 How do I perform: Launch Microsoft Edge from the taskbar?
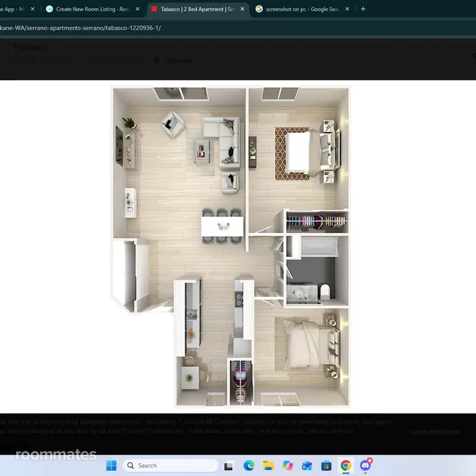[249, 465]
